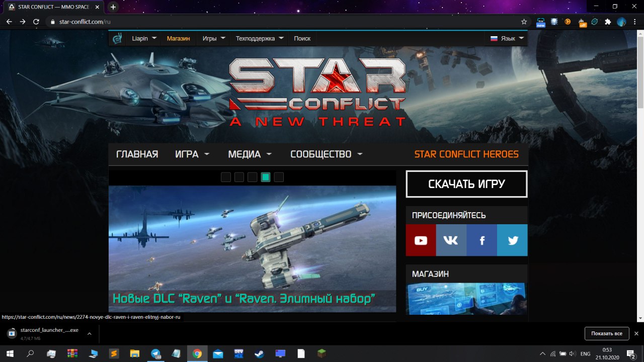Open the Язык language dropdown
The height and width of the screenshot is (362, 644).
507,38
